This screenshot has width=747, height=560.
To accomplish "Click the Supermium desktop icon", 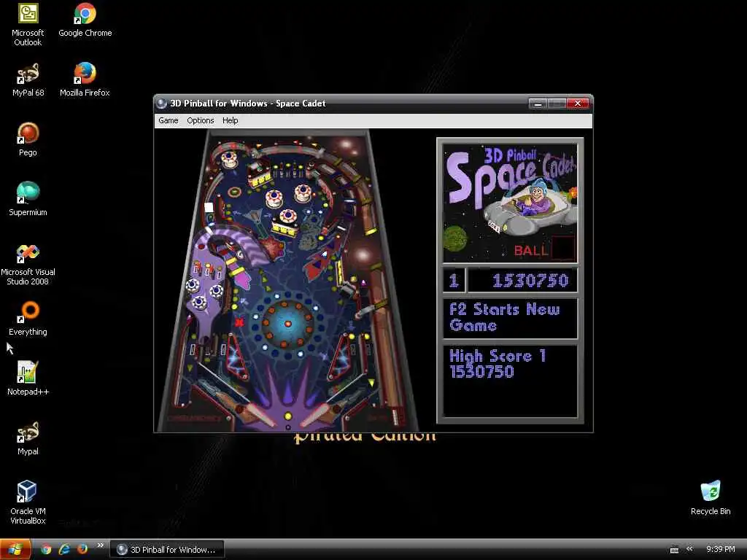I will point(28,200).
